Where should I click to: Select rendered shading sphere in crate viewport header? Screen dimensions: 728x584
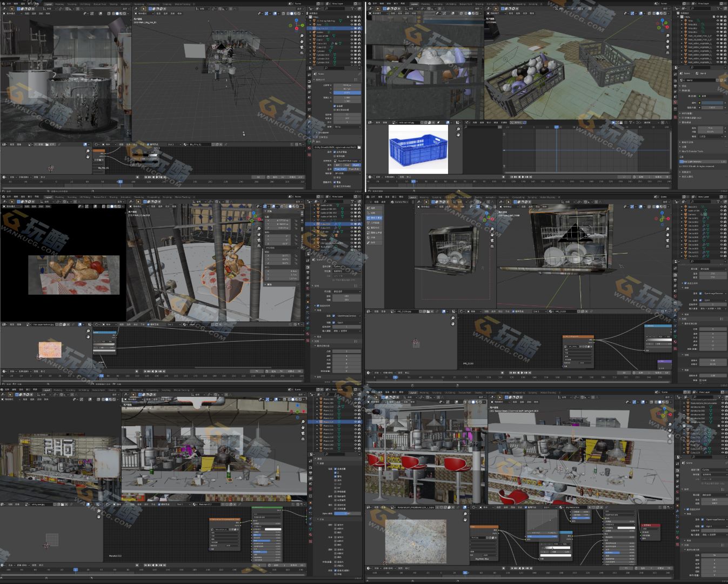point(665,13)
